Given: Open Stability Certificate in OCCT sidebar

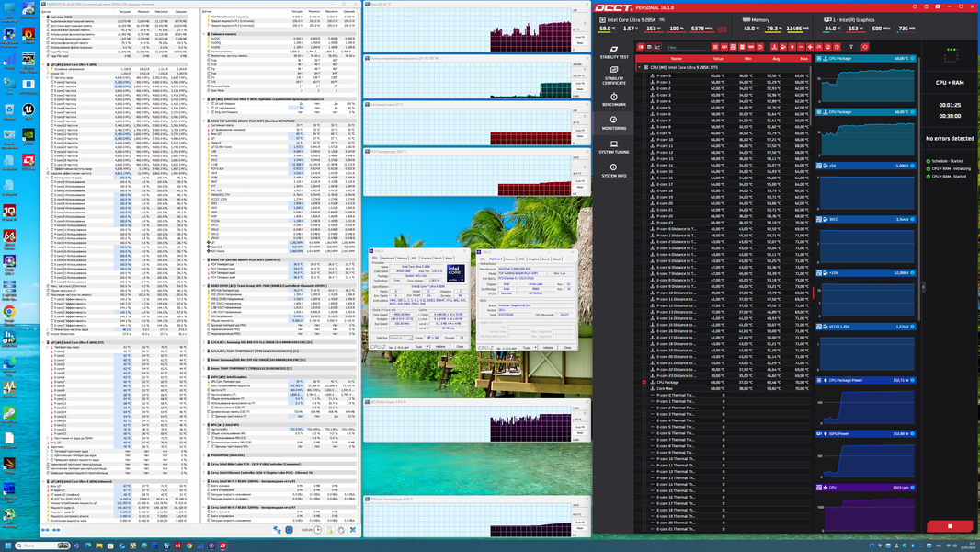Looking at the screenshot, I should coord(614,75).
